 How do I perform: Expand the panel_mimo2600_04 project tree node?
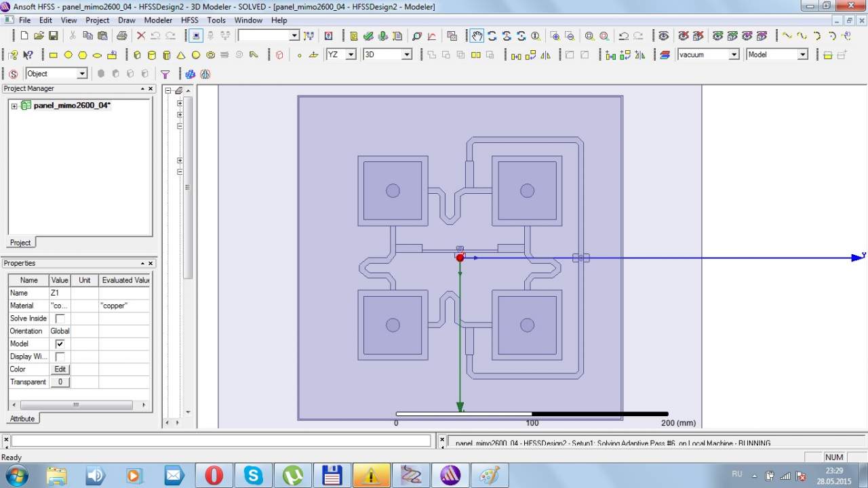point(14,106)
